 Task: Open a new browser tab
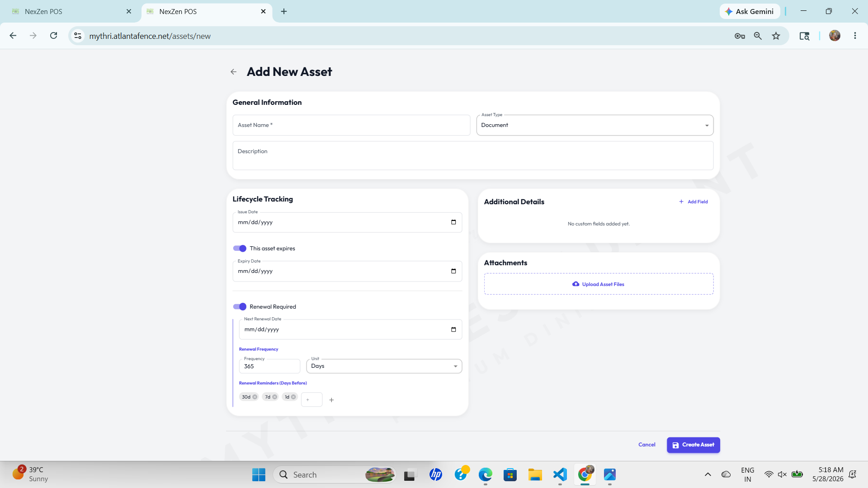tap(284, 11)
